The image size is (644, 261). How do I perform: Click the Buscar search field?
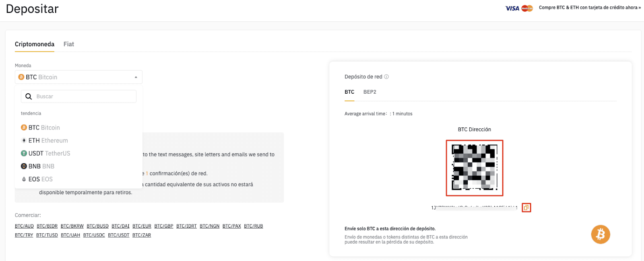pos(78,97)
